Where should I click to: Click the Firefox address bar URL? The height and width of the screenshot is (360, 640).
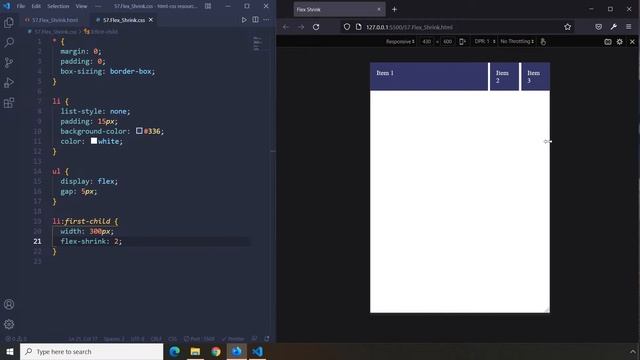[409, 27]
